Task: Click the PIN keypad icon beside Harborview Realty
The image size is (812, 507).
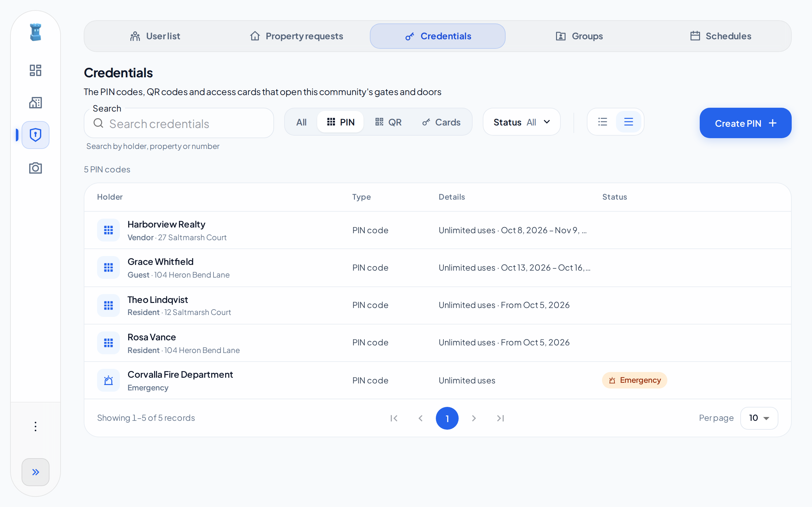Action: (x=108, y=230)
